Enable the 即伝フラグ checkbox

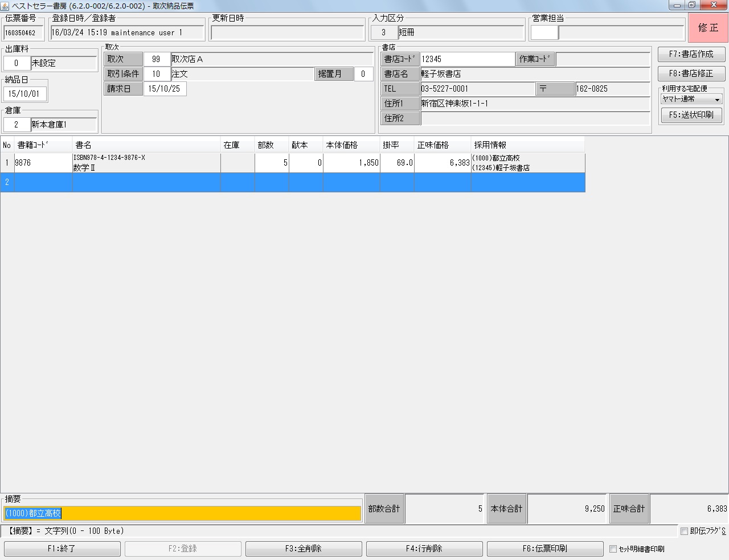(x=684, y=531)
